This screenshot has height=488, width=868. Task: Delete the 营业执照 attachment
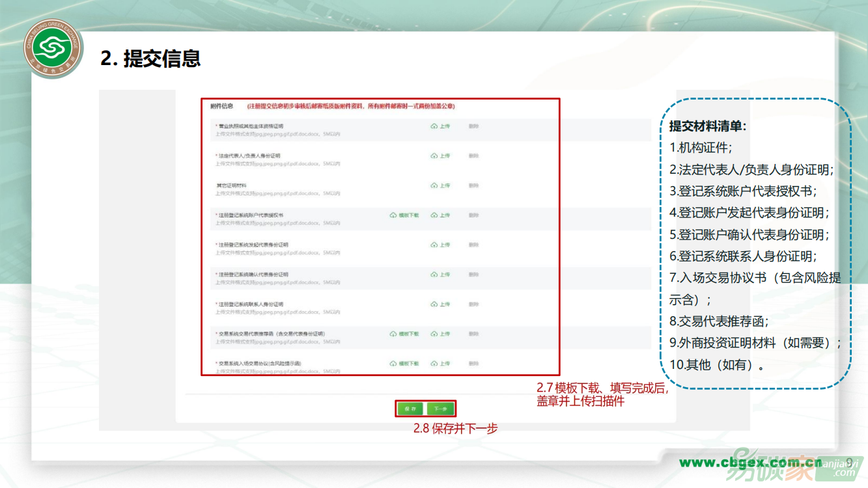(x=473, y=126)
